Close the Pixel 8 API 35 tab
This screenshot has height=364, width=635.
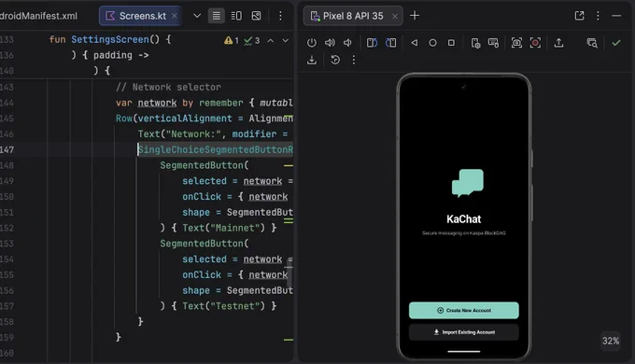(395, 16)
